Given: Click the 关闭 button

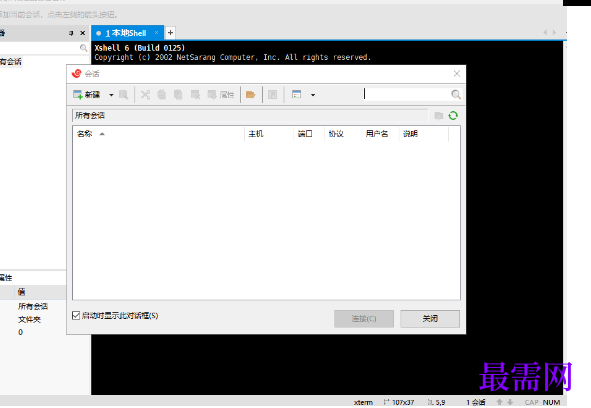Looking at the screenshot, I should coord(430,319).
